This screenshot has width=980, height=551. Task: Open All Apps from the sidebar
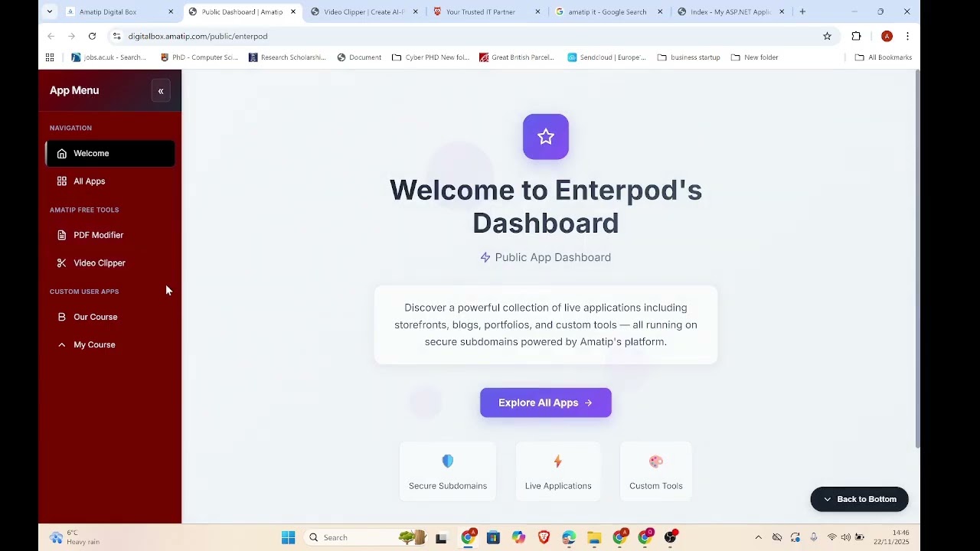tap(110, 181)
